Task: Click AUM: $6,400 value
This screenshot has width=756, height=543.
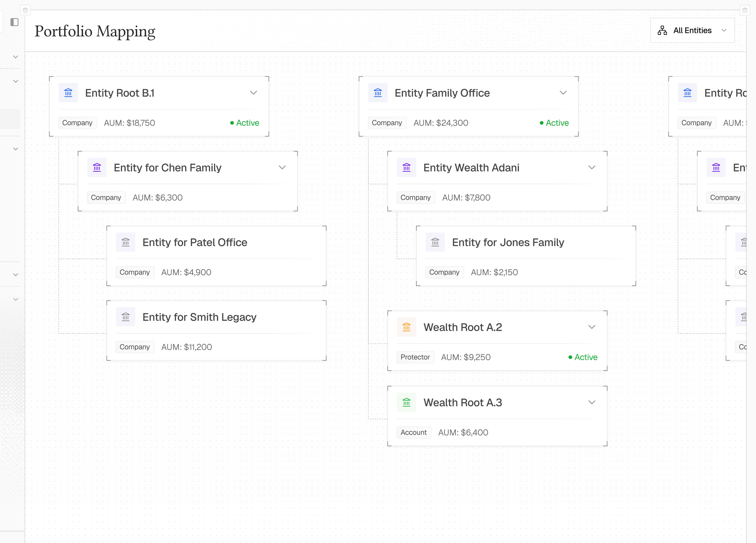Action: (463, 432)
